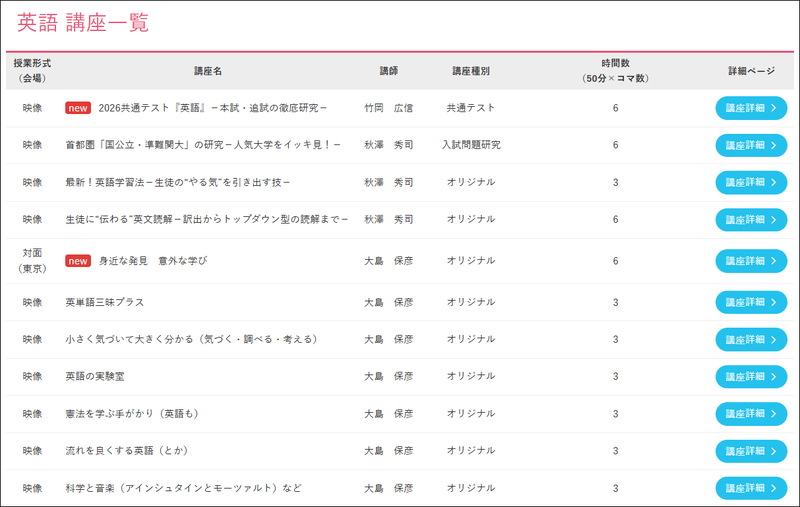
Task: Open 講座詳細 for 流れを良くする英語（とか）
Action: tap(751, 451)
